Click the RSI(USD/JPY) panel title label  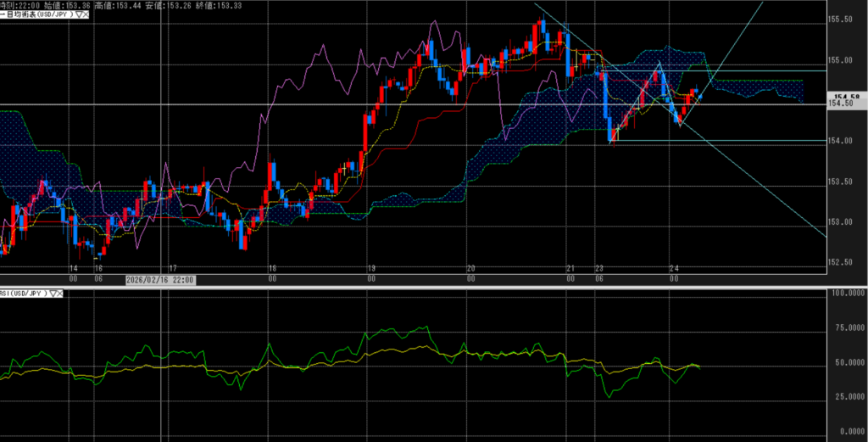[x=24, y=294]
